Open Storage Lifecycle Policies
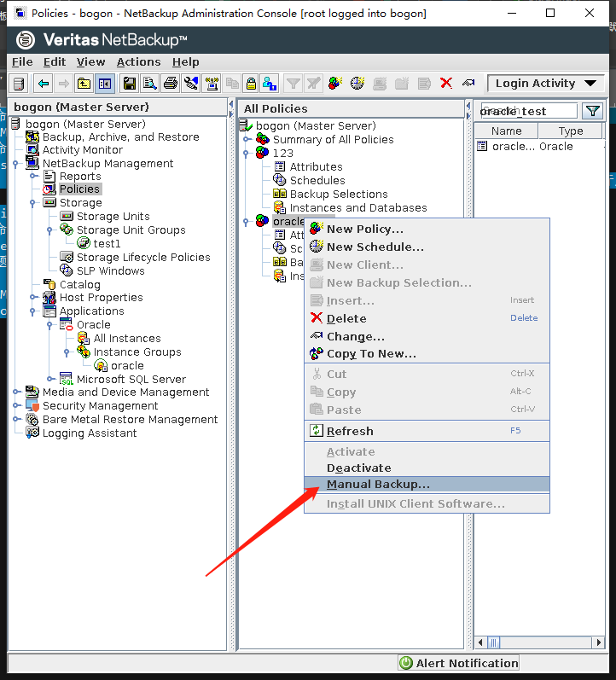The height and width of the screenshot is (680, 616). point(143,257)
